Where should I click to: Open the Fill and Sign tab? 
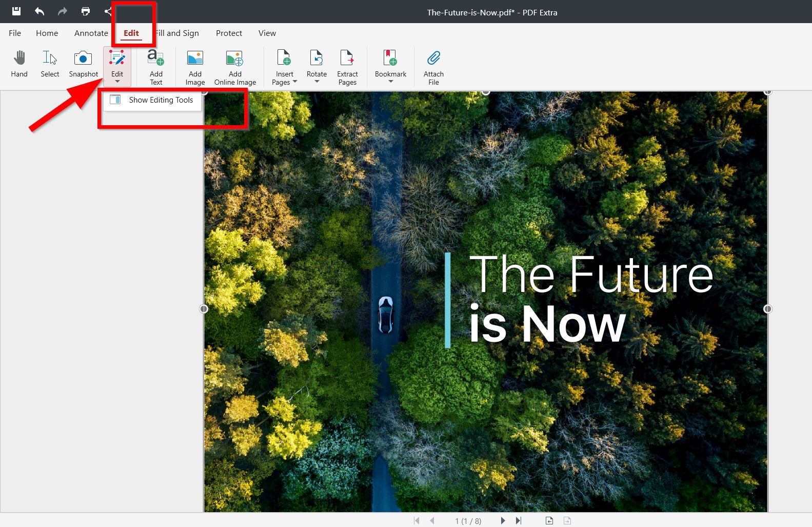click(x=177, y=33)
